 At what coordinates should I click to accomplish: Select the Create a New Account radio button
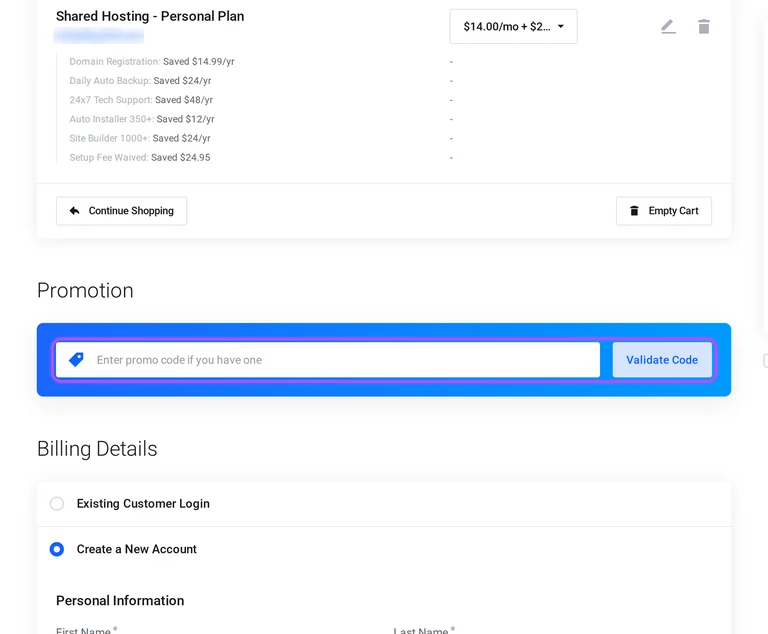tap(57, 549)
